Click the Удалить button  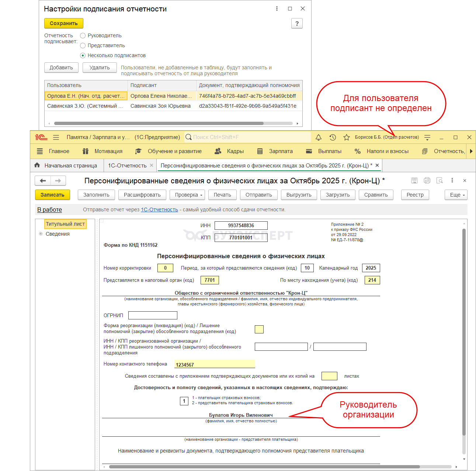(100, 67)
